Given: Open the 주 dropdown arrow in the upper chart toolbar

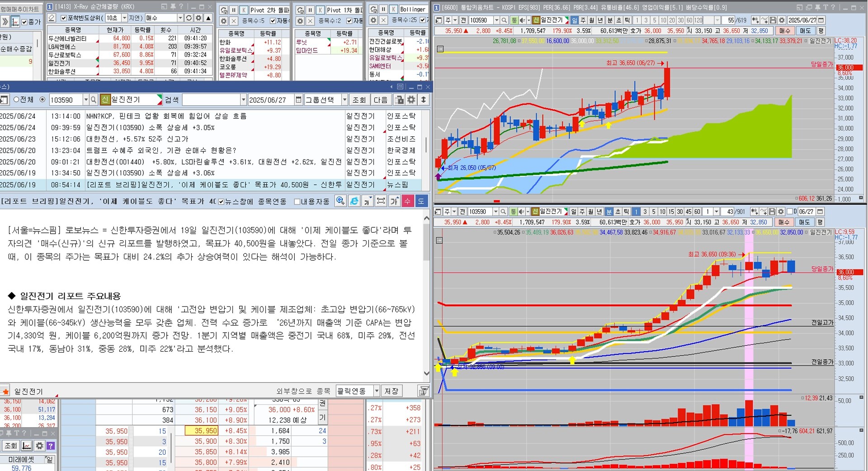Looking at the screenshot, I should coord(454,20).
